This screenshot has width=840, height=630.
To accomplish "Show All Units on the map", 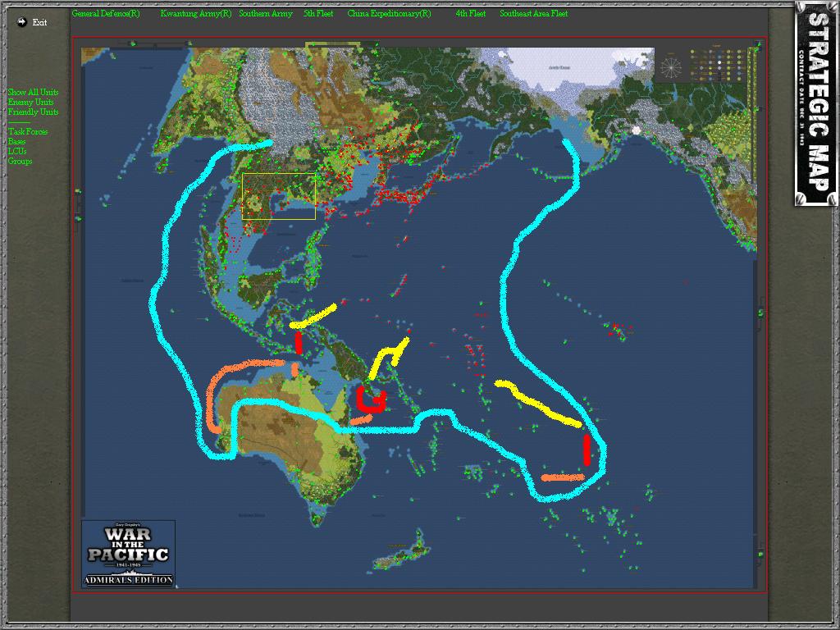I will 33,92.
